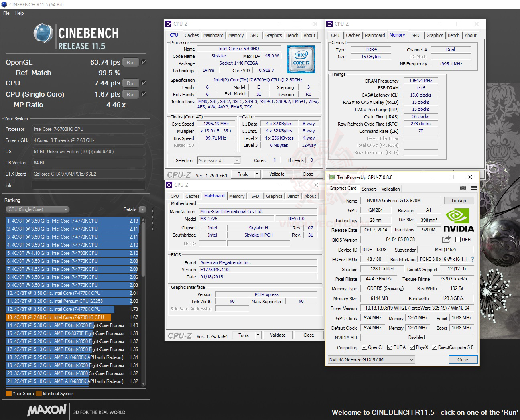This screenshot has height=420, width=520.
Task: Run the CPU benchmark
Action: click(131, 83)
